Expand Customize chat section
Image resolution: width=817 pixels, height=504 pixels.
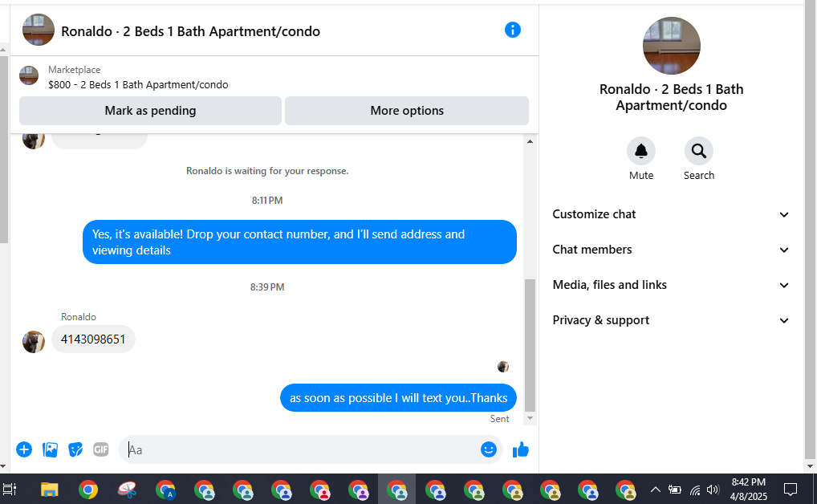pos(671,214)
